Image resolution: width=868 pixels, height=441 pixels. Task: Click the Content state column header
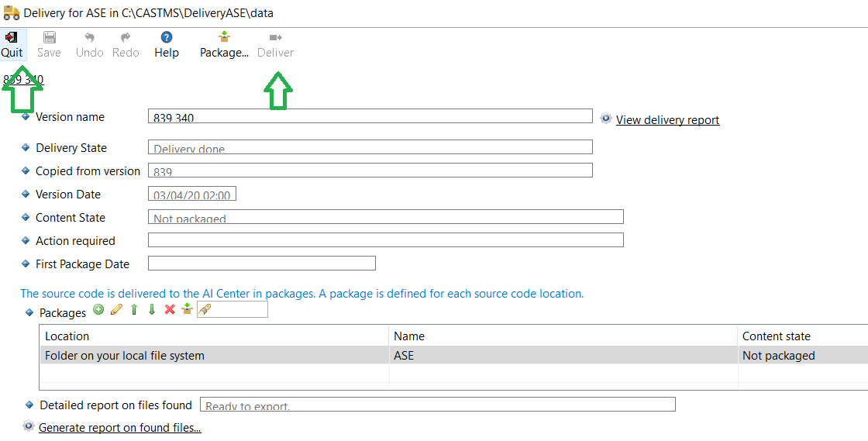point(776,336)
